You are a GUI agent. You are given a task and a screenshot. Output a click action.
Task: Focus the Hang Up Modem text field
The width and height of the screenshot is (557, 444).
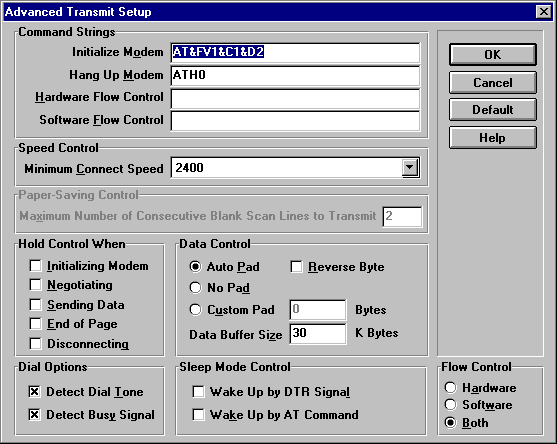(x=295, y=76)
